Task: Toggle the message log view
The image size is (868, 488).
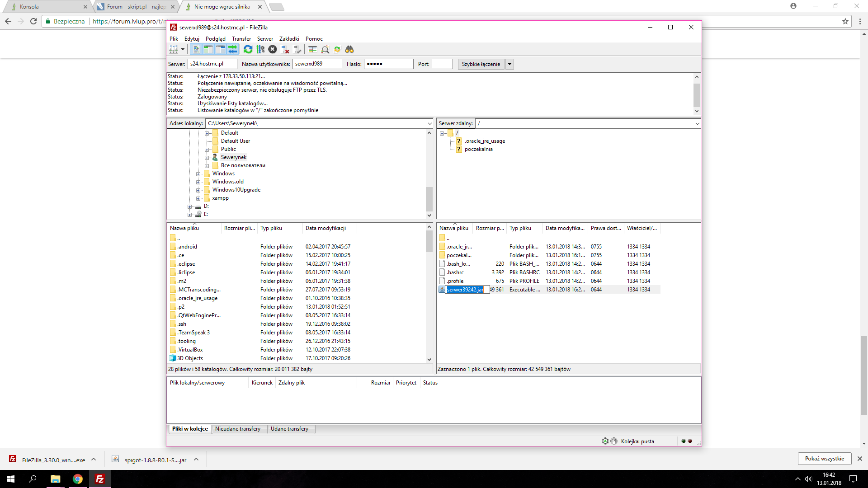Action: (196, 49)
